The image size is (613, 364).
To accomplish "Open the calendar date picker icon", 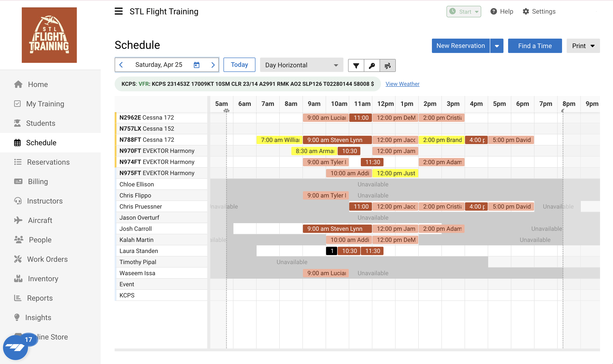I will [196, 65].
